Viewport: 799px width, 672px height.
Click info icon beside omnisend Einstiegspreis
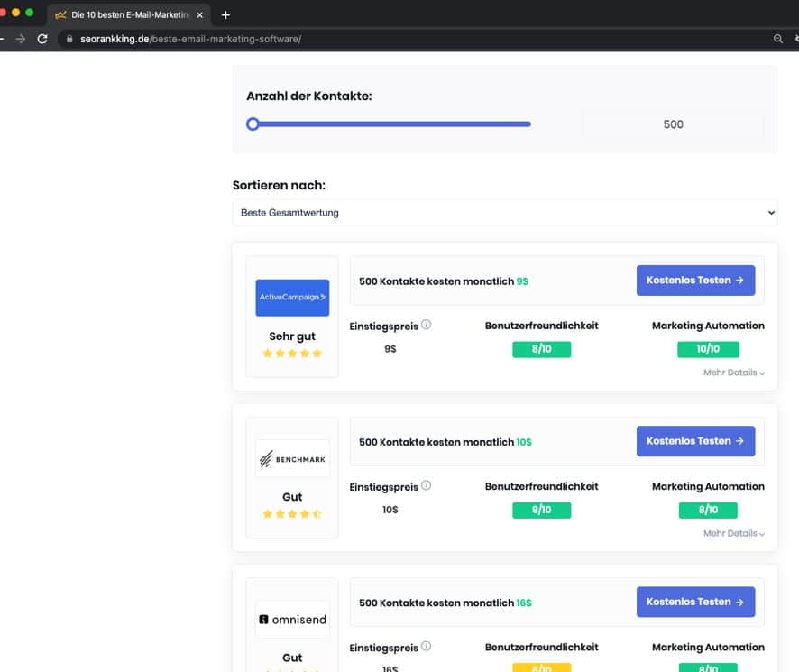[x=427, y=646]
